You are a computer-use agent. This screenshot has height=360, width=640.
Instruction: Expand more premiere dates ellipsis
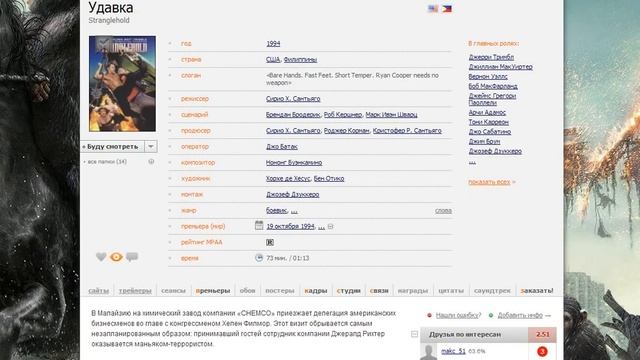coord(321,227)
